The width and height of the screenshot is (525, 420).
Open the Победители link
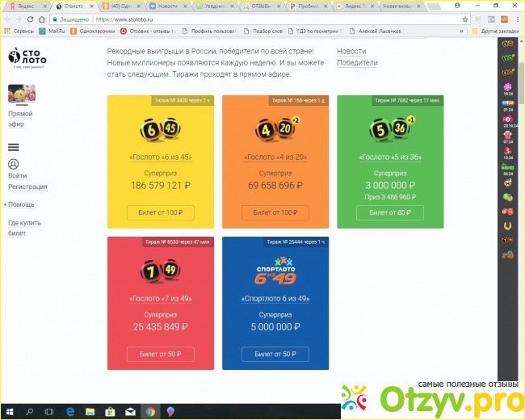(x=357, y=62)
